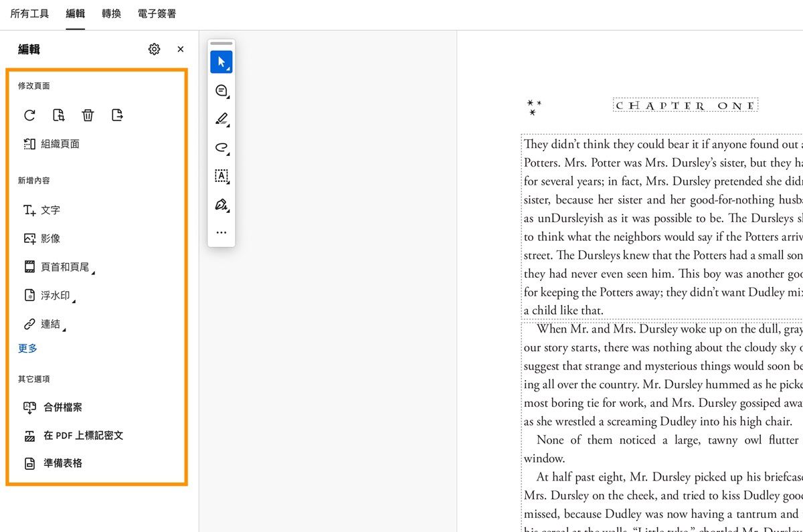803x532 pixels.
Task: Click the redact 標記密文 icon
Action: (29, 436)
